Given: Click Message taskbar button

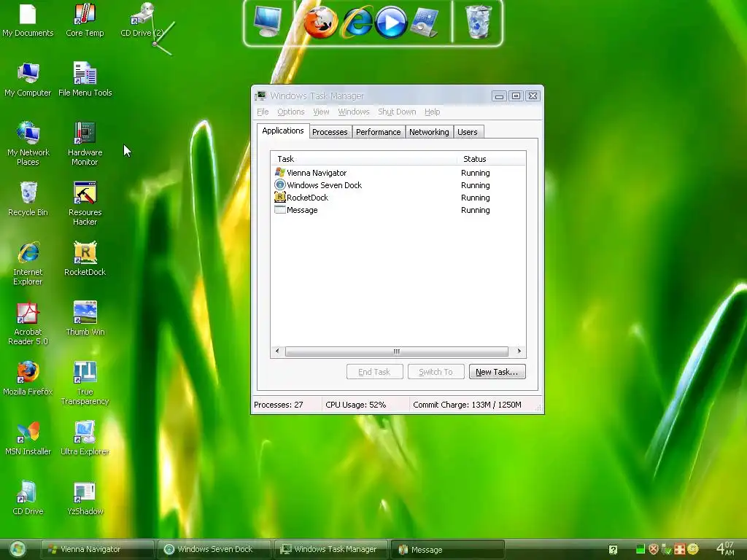Looking at the screenshot, I should click(x=447, y=550).
